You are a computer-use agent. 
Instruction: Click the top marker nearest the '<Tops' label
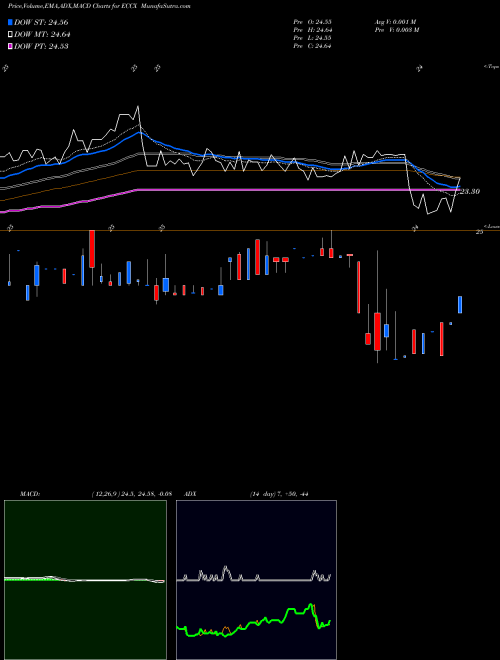[419, 68]
